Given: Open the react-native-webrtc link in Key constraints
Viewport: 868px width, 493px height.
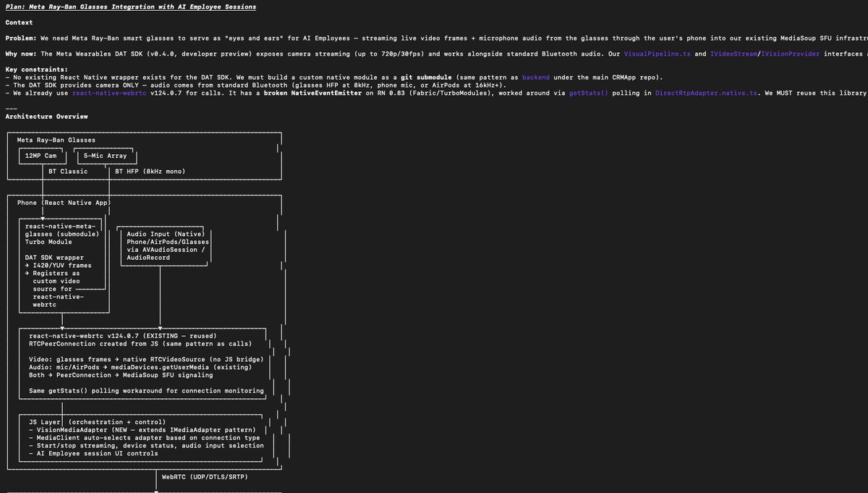Looking at the screenshot, I should tap(109, 93).
